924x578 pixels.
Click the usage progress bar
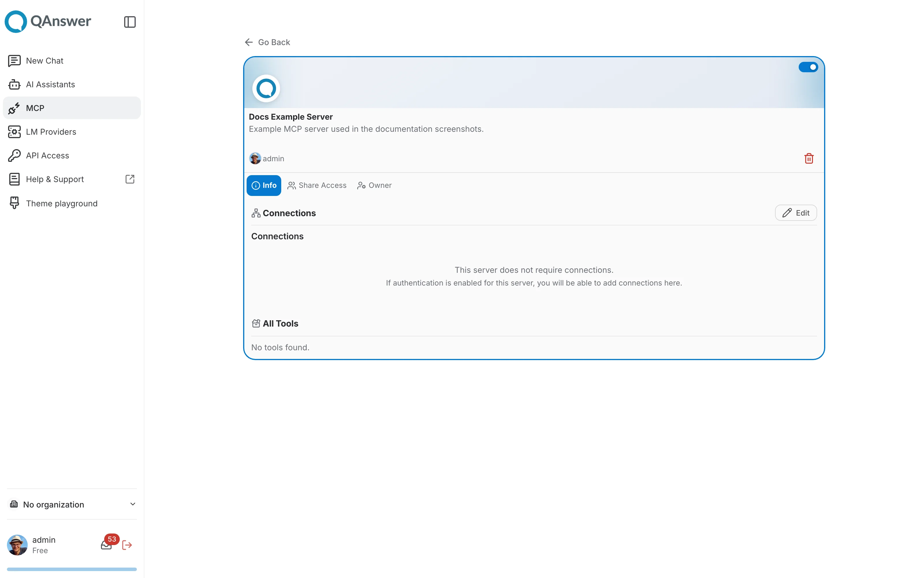coord(72,569)
